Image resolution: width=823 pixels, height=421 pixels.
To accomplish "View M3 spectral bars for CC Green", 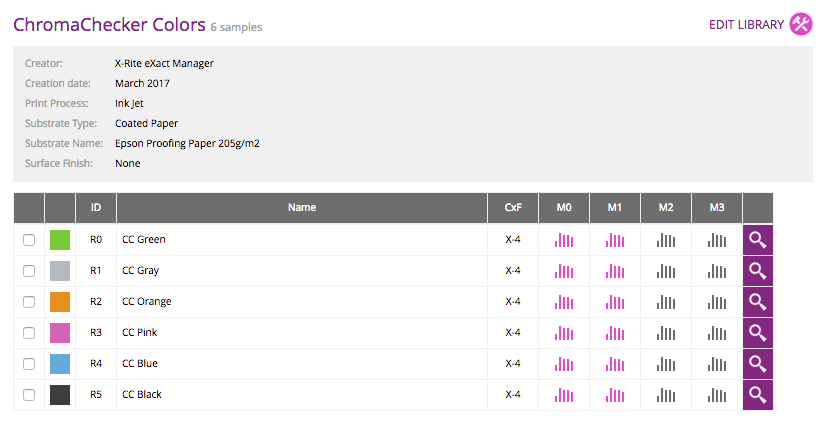I will click(717, 240).
